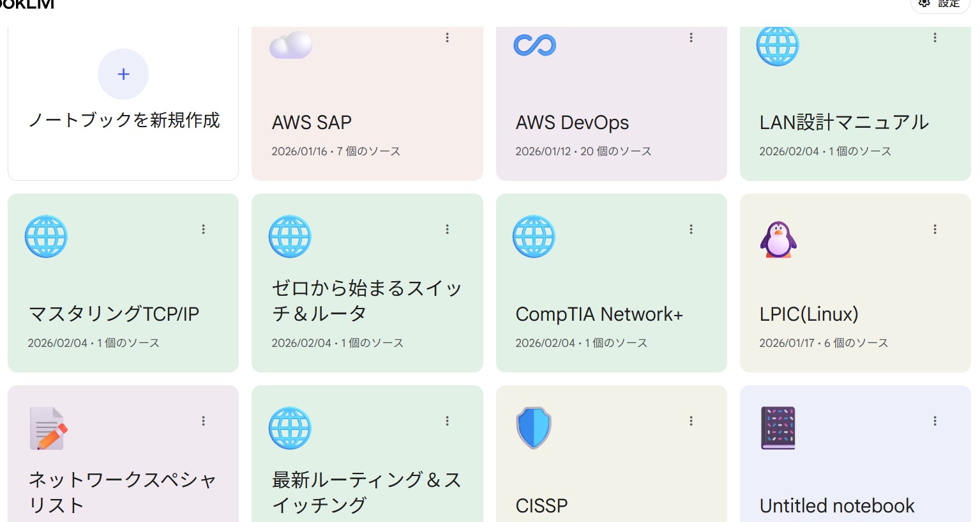Click the globe icon on マスタリングTCP/IP card
The image size is (980, 522).
46,236
